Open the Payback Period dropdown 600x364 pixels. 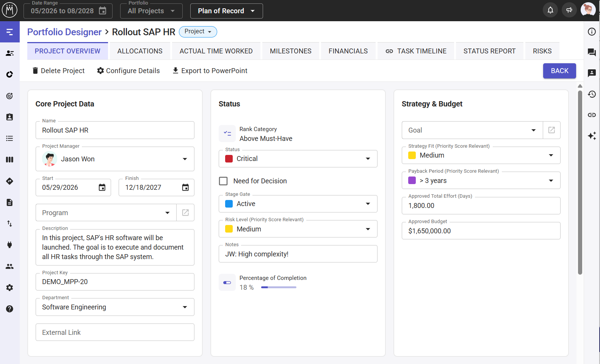click(481, 180)
